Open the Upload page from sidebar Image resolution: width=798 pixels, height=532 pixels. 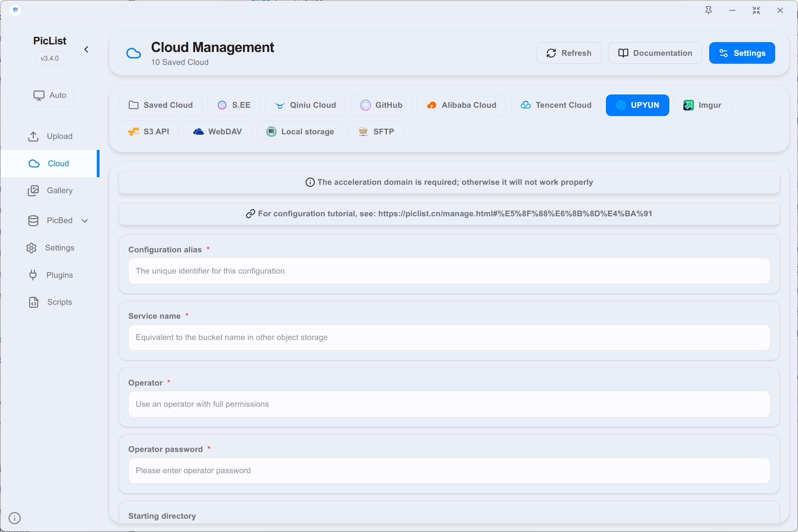pyautogui.click(x=50, y=136)
